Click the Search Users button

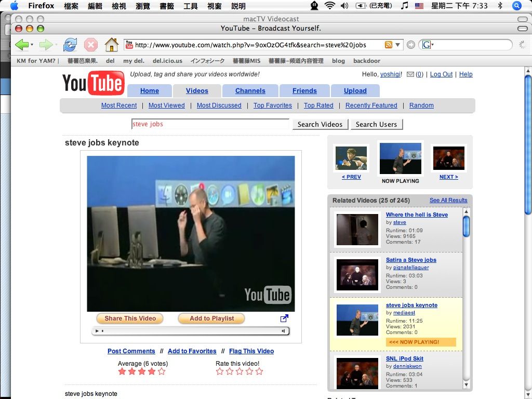[x=376, y=124]
